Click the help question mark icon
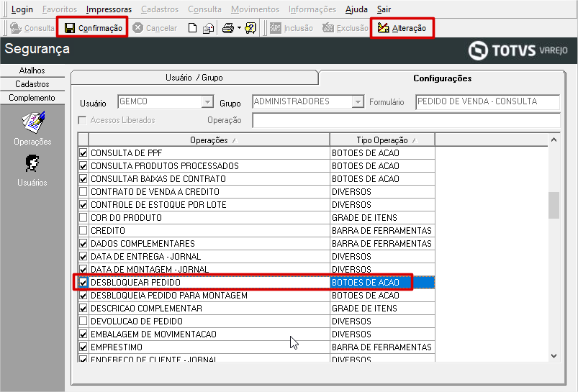578x392 pixels. pyautogui.click(x=250, y=28)
